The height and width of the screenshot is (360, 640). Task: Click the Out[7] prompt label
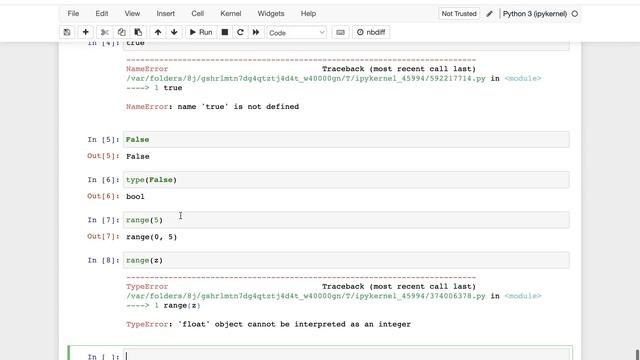(x=103, y=236)
